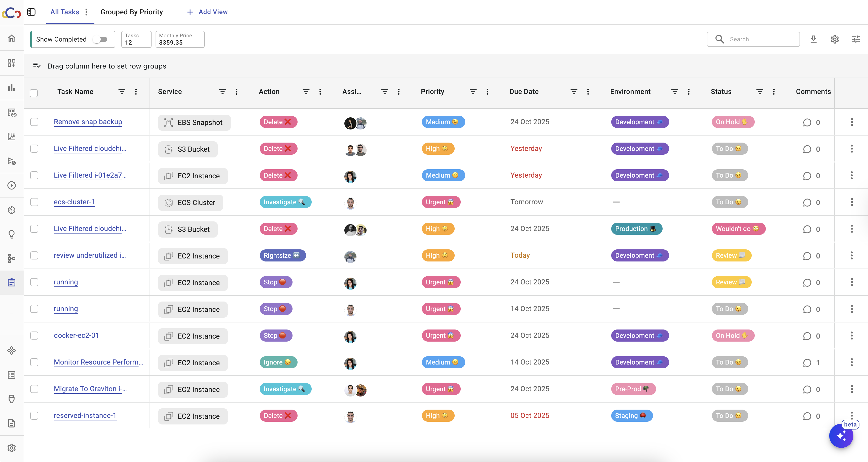Click the home icon in sidebar
The width and height of the screenshot is (868, 462).
pos(12,38)
